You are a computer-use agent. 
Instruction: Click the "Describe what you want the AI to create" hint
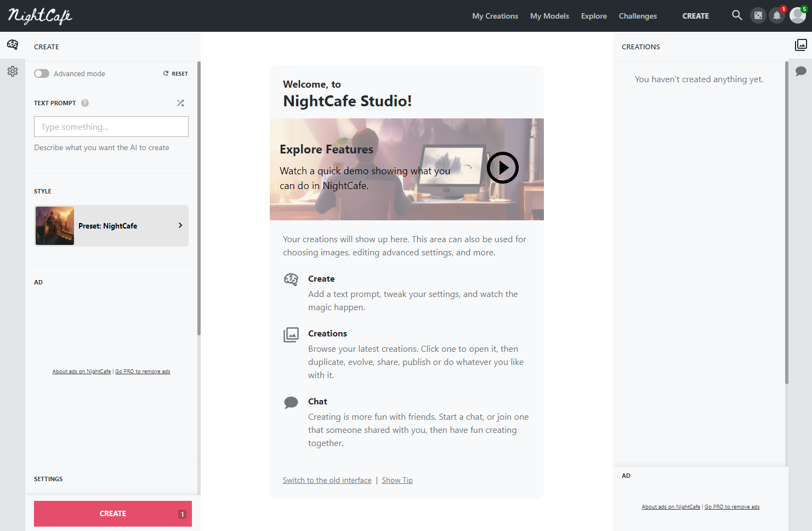tap(101, 148)
